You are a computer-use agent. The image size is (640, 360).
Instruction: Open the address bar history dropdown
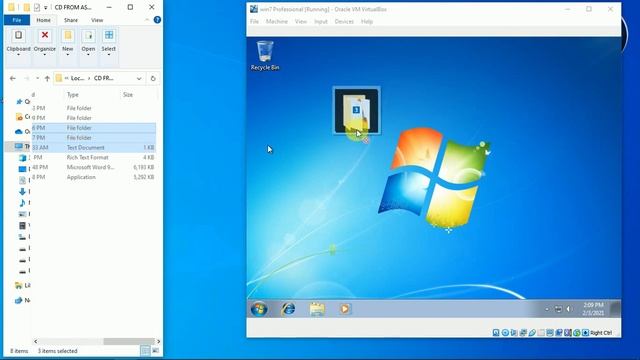coord(139,78)
